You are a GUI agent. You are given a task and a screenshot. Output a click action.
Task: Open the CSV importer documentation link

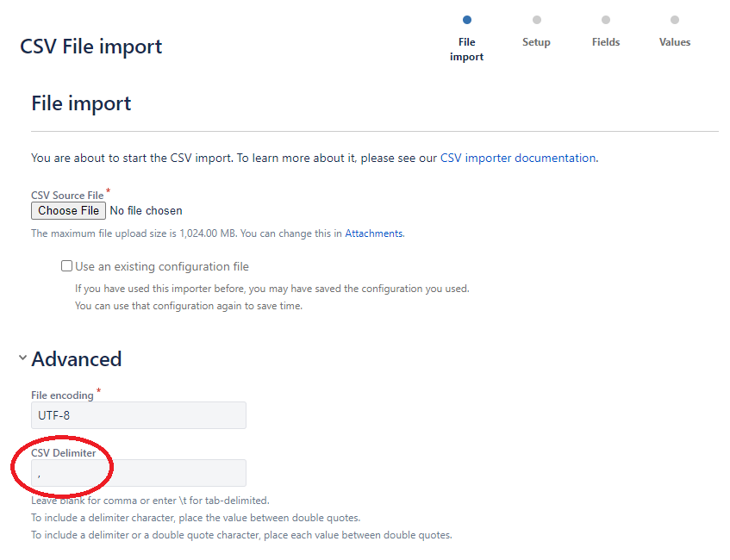(517, 158)
